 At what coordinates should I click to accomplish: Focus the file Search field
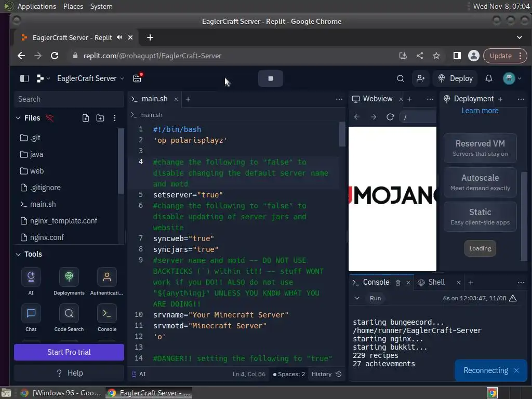[x=69, y=99]
